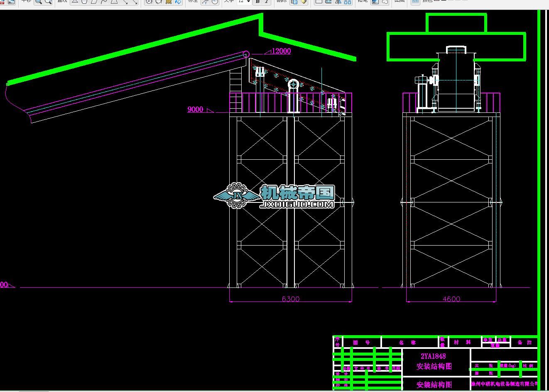Click the 徐州中研机电设备制造有限公司 company name
Image resolution: width=549 pixels, height=392 pixels.
point(504,384)
